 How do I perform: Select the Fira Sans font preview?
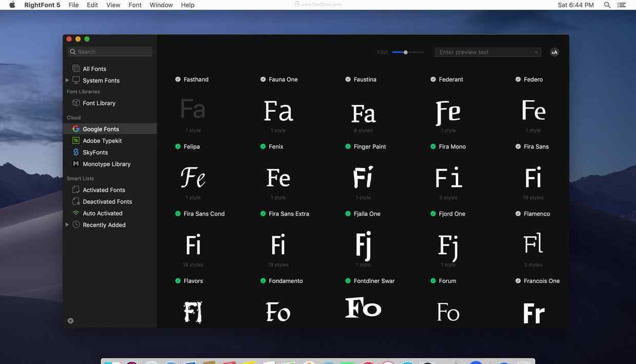pyautogui.click(x=533, y=178)
